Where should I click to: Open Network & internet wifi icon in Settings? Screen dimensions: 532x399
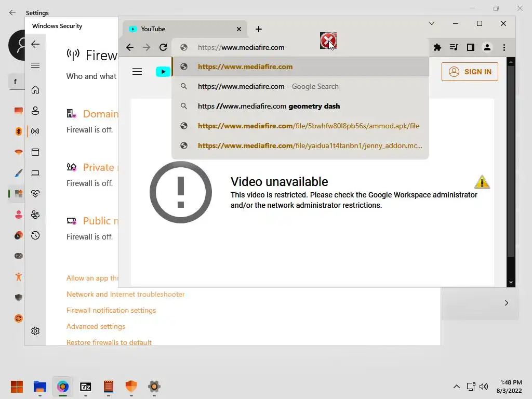pyautogui.click(x=19, y=152)
